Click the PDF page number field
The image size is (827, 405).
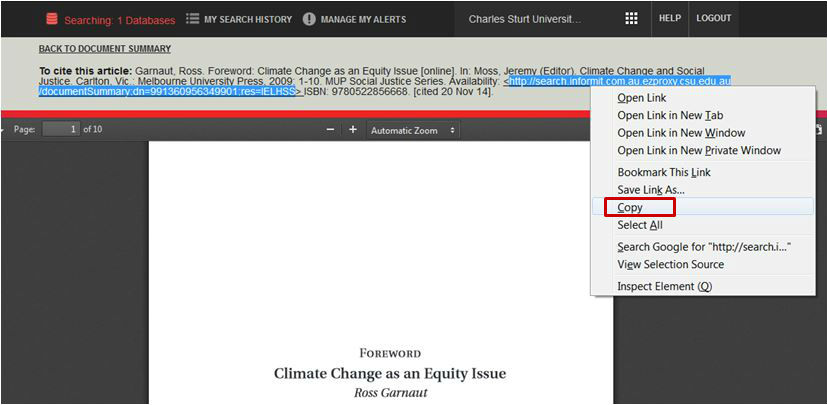pyautogui.click(x=61, y=129)
